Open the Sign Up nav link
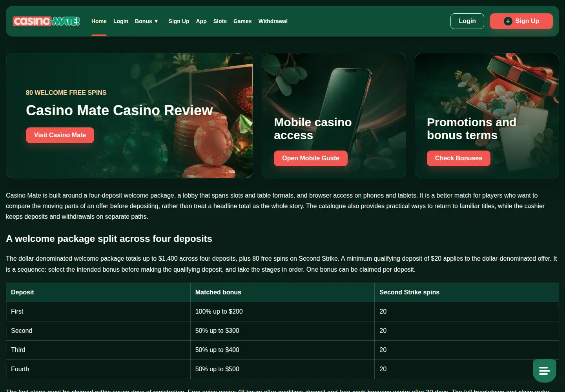The image size is (565, 392). coord(179,21)
